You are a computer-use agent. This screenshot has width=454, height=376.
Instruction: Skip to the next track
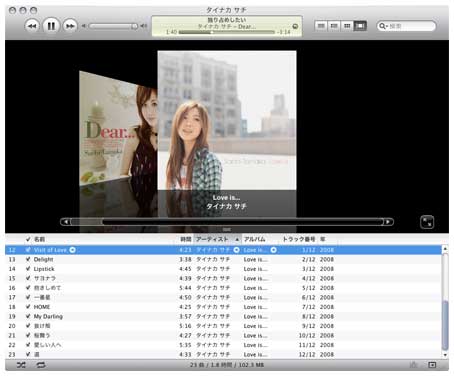[x=70, y=26]
